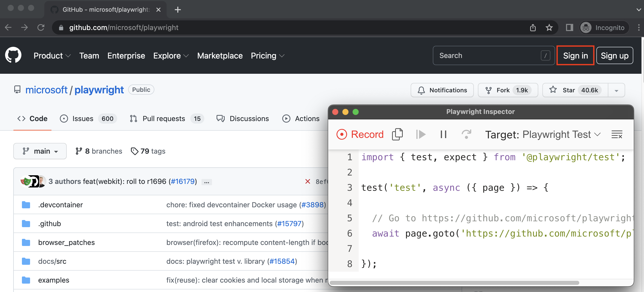
Task: Switch to the Actions tab
Action: (301, 119)
